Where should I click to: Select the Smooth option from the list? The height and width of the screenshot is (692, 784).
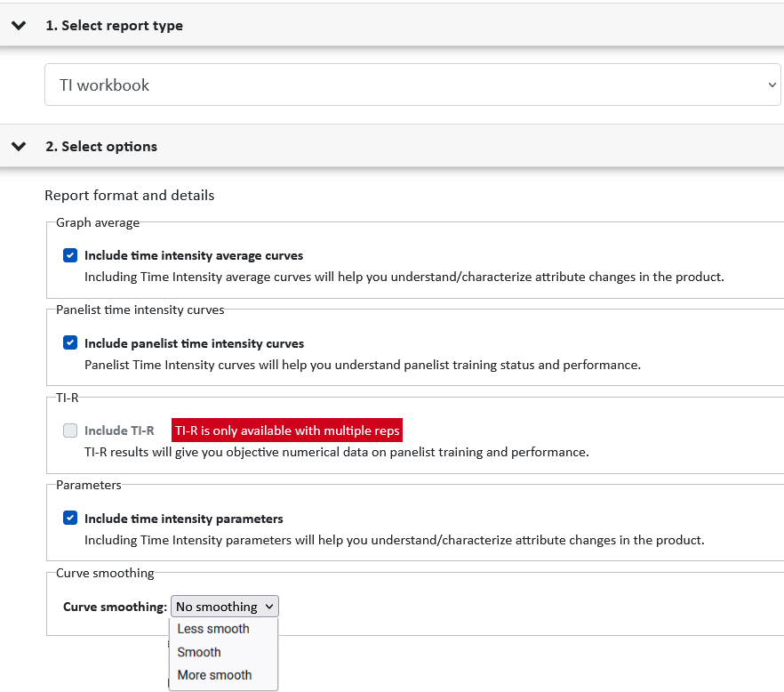[x=199, y=652]
